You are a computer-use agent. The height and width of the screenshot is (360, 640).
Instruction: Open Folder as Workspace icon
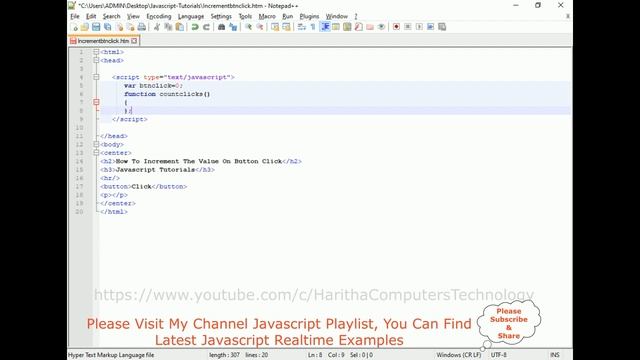pyautogui.click(x=370, y=27)
